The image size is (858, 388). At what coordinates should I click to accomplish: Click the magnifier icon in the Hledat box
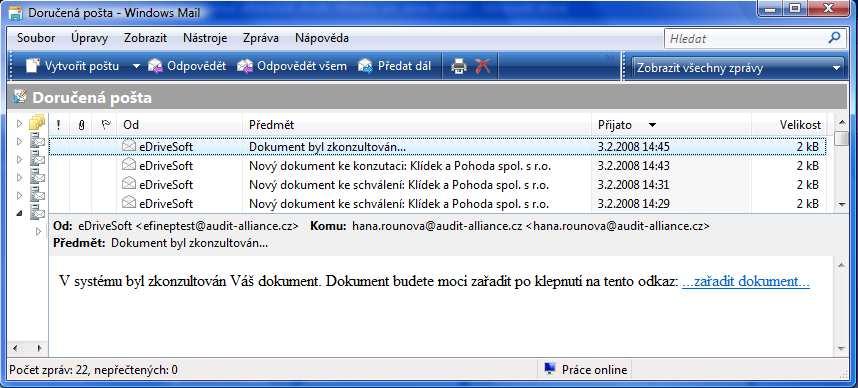point(834,38)
